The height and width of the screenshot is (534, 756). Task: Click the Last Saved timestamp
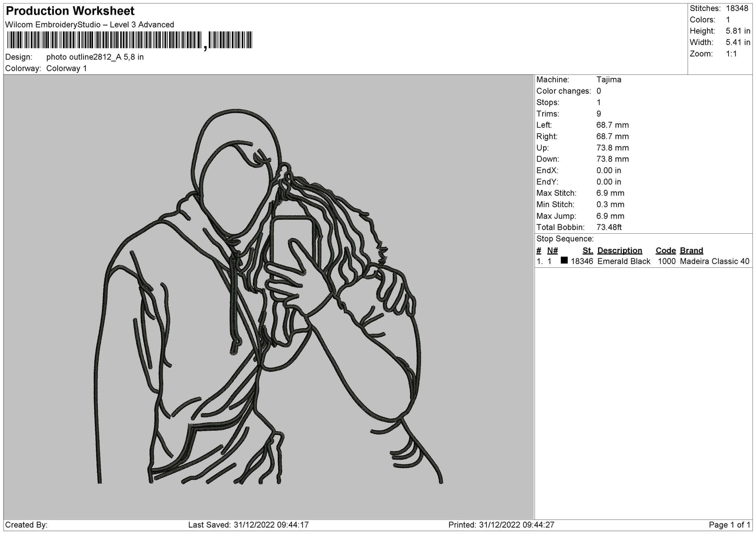(x=255, y=525)
